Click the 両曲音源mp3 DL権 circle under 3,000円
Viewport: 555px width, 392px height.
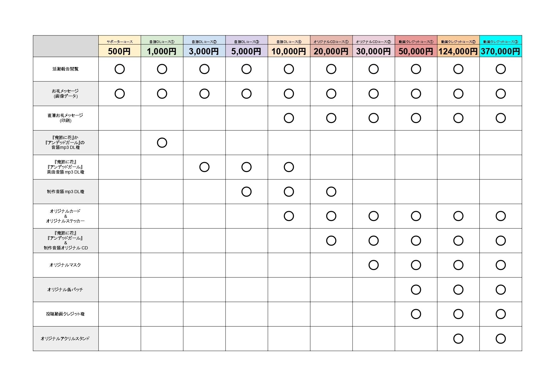pyautogui.click(x=204, y=167)
